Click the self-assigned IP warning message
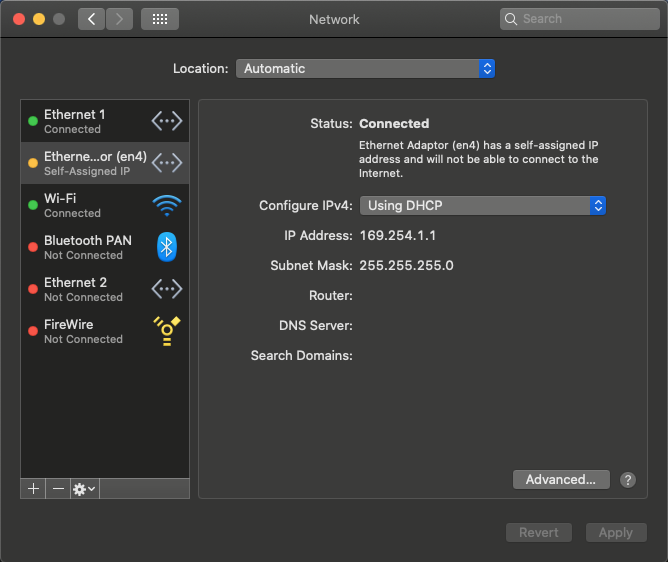 pyautogui.click(x=478, y=159)
